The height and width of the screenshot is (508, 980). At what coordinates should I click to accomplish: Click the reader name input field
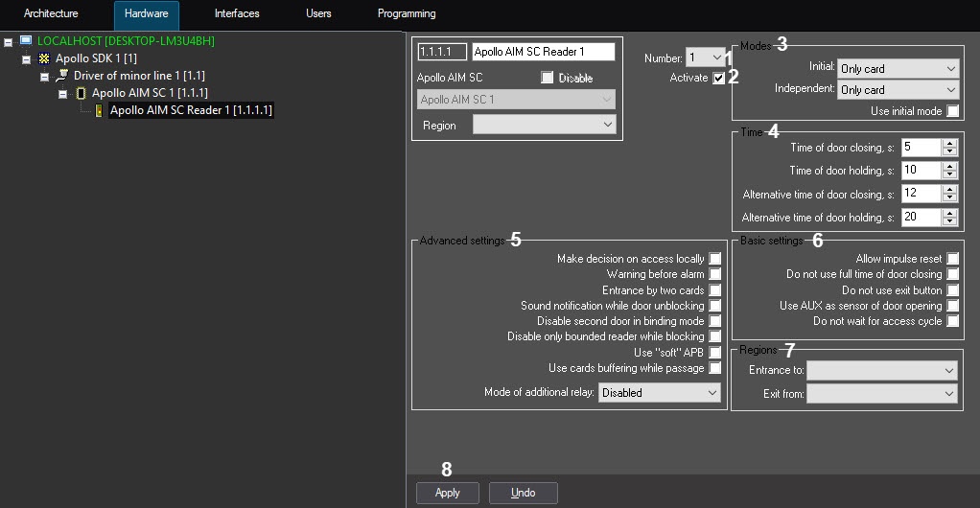(543, 52)
